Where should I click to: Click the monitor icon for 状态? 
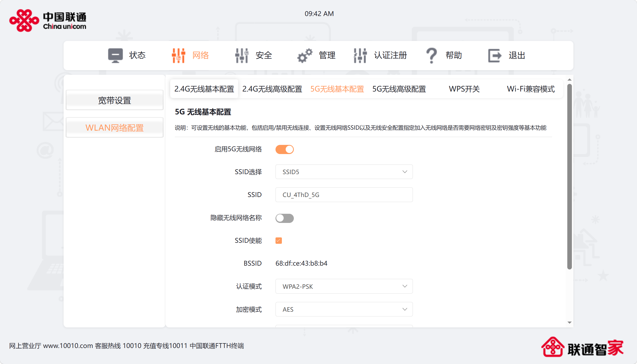115,55
